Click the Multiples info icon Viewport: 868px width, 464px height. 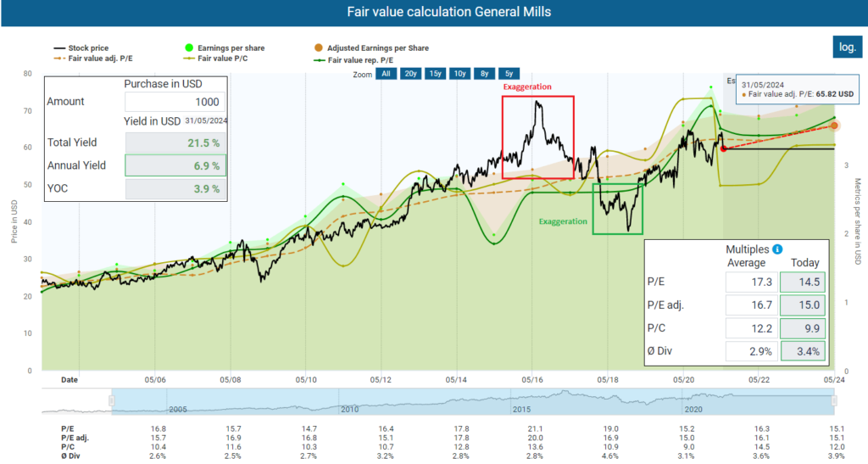click(x=777, y=249)
